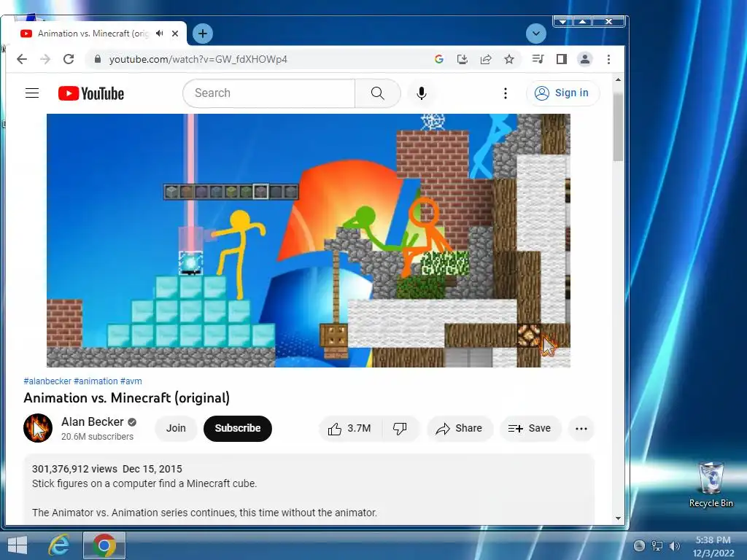
Task: Click the Join membership button
Action: [x=176, y=428]
